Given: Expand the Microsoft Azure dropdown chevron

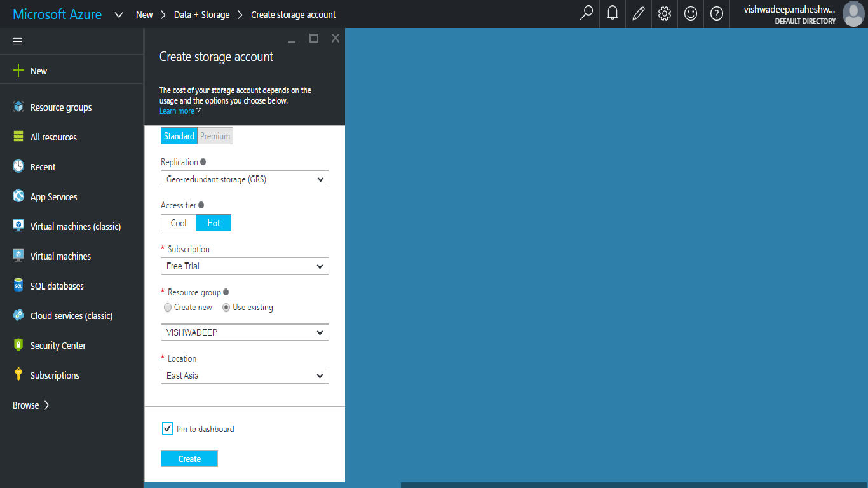Looking at the screenshot, I should (119, 15).
